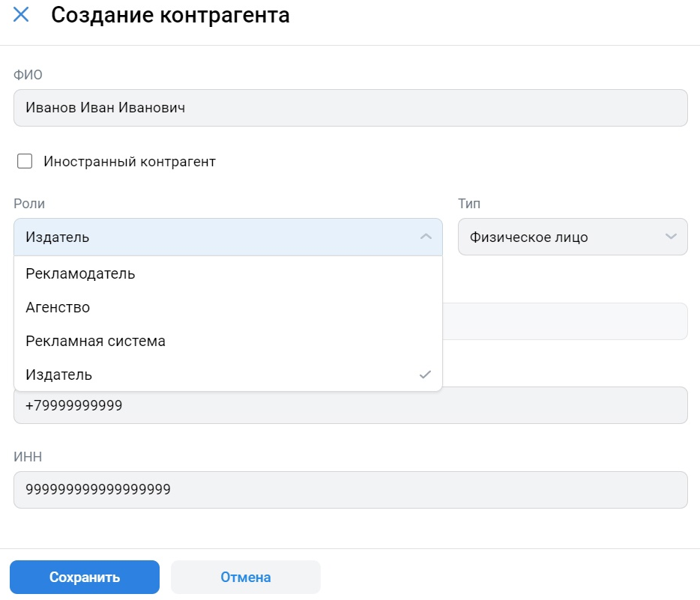The width and height of the screenshot is (700, 600).
Task: Click the phone number field showing +79999999999
Action: point(349,405)
